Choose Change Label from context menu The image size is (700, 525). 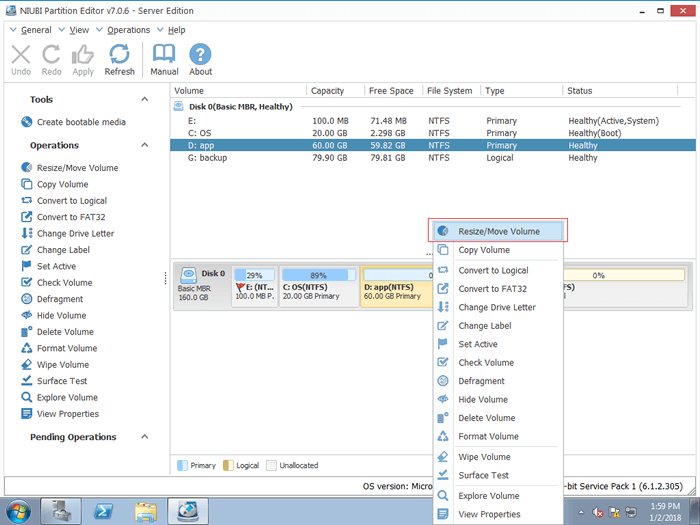pos(498,326)
